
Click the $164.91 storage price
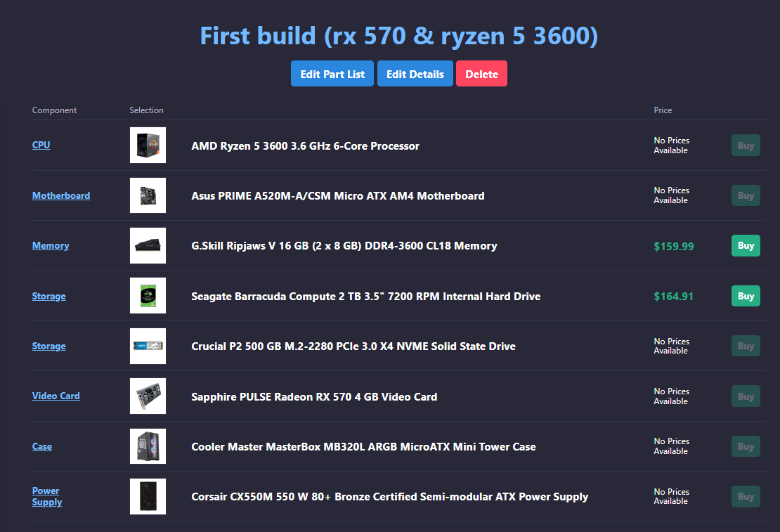(673, 297)
